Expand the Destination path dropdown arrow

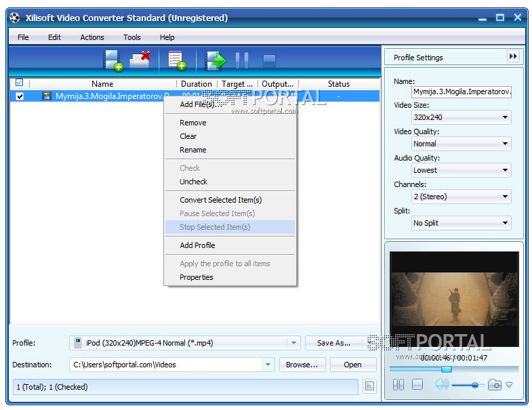point(268,365)
